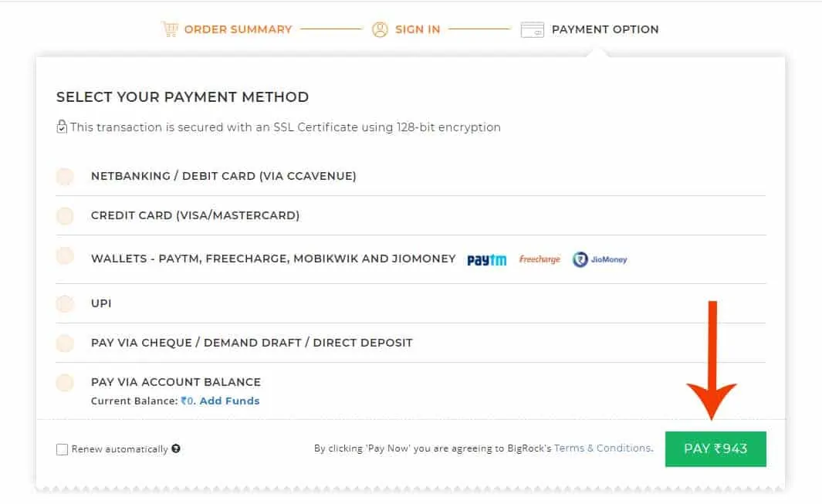Click the Freecharge wallet logo
Screen dimensions: 822x504
(540, 259)
